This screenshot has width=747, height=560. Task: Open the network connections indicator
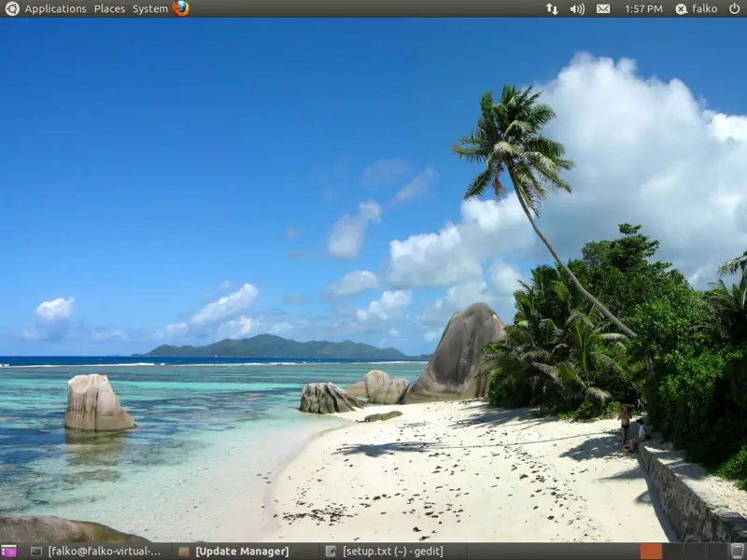tap(552, 8)
